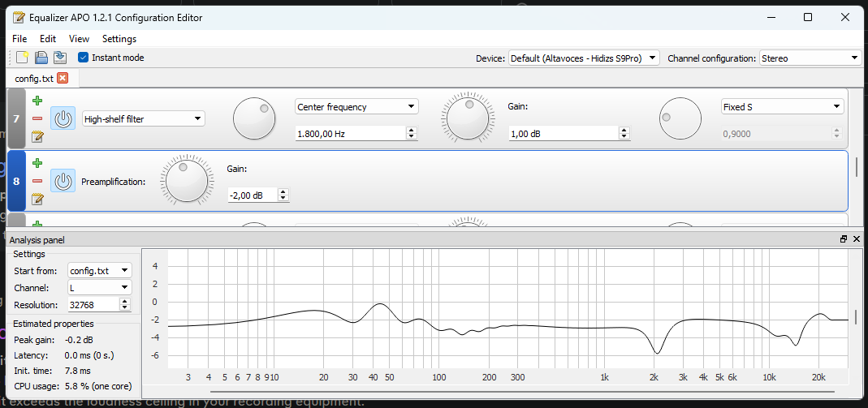
Task: Undock the Analysis panel float icon
Action: click(844, 239)
